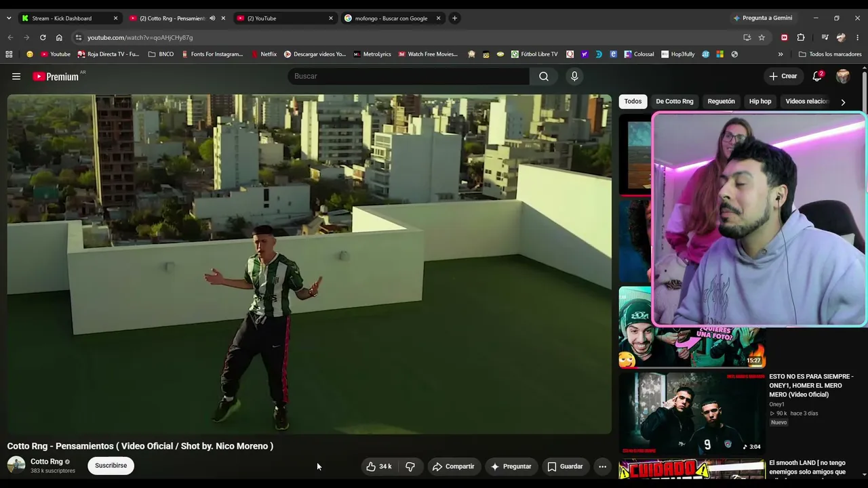The image size is (868, 488).
Task: Open Chrome media controls icon
Action: pos(825,37)
